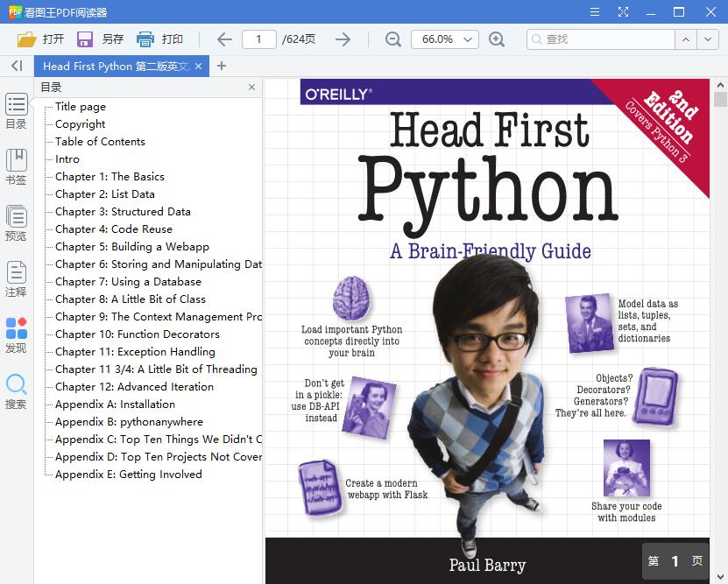Select Appendix D: Top Ten Projects
The width and height of the screenshot is (728, 584).
point(159,457)
